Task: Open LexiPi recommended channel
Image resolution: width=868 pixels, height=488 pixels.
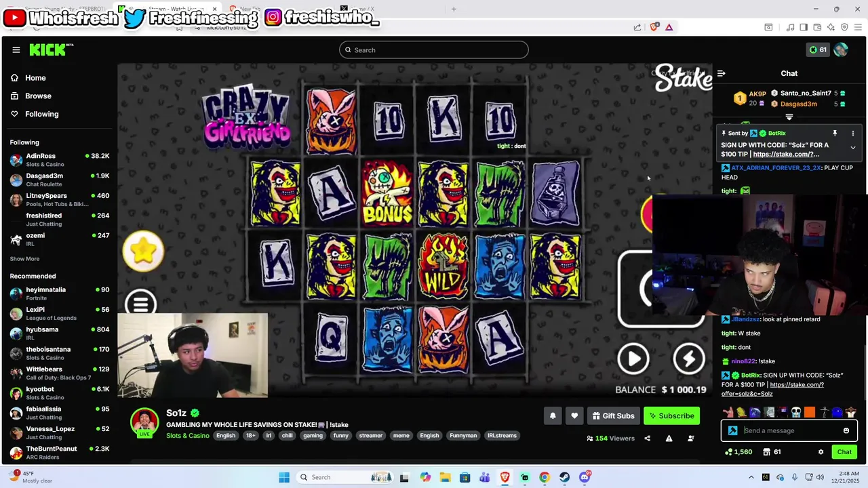Action: [60, 313]
